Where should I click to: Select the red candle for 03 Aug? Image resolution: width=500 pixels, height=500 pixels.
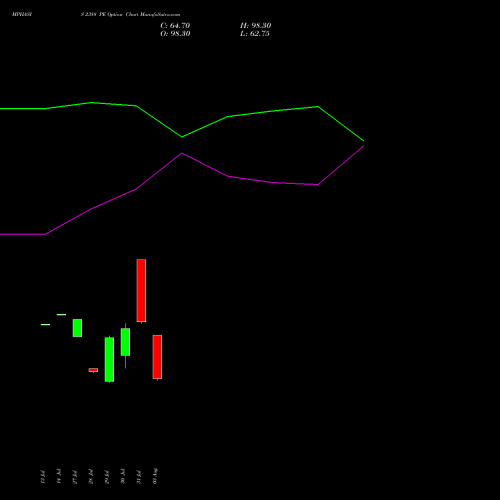click(x=157, y=357)
